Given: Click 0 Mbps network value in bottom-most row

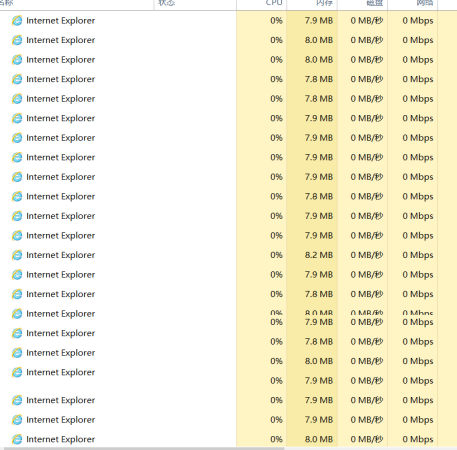Looking at the screenshot, I should (418, 439).
